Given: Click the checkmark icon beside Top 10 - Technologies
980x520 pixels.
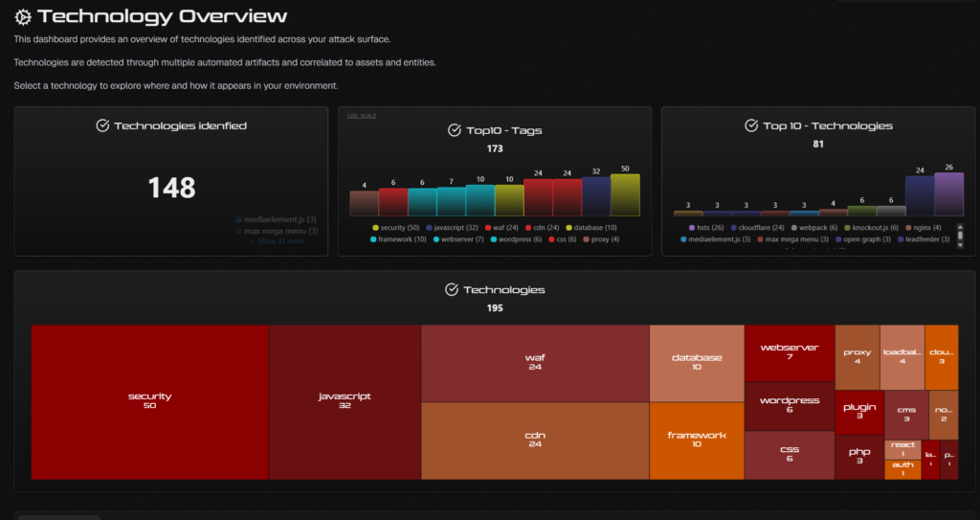Looking at the screenshot, I should (751, 125).
